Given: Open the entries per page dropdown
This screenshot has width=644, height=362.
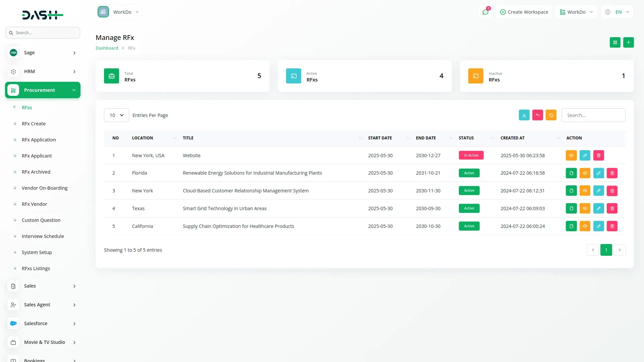Looking at the screenshot, I should click(x=116, y=115).
